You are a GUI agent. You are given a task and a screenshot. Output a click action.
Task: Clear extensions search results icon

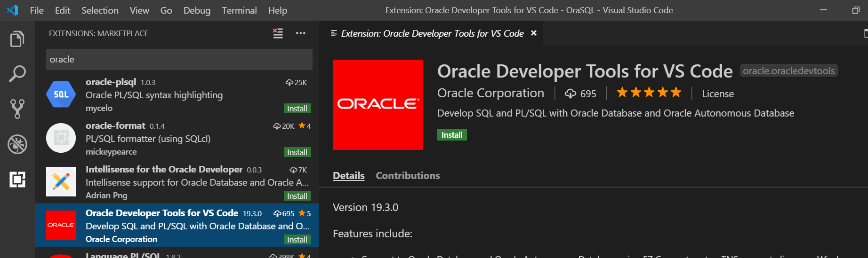(x=278, y=33)
